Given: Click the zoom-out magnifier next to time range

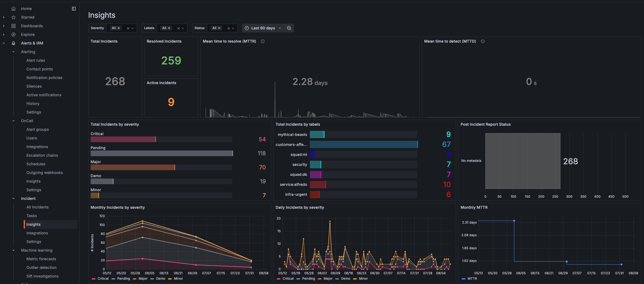Looking at the screenshot, I should click(289, 28).
